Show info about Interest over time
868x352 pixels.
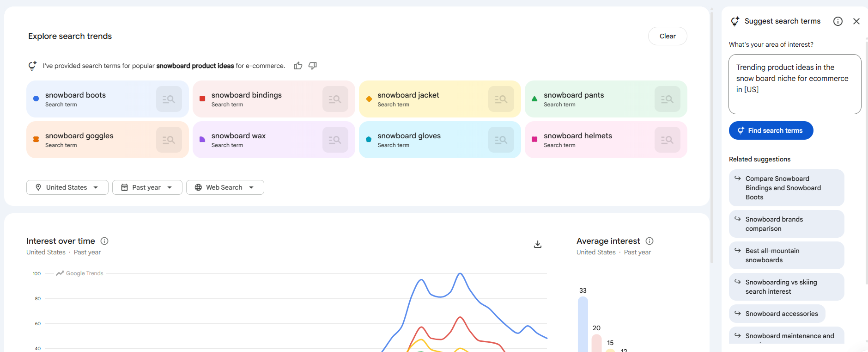click(104, 241)
